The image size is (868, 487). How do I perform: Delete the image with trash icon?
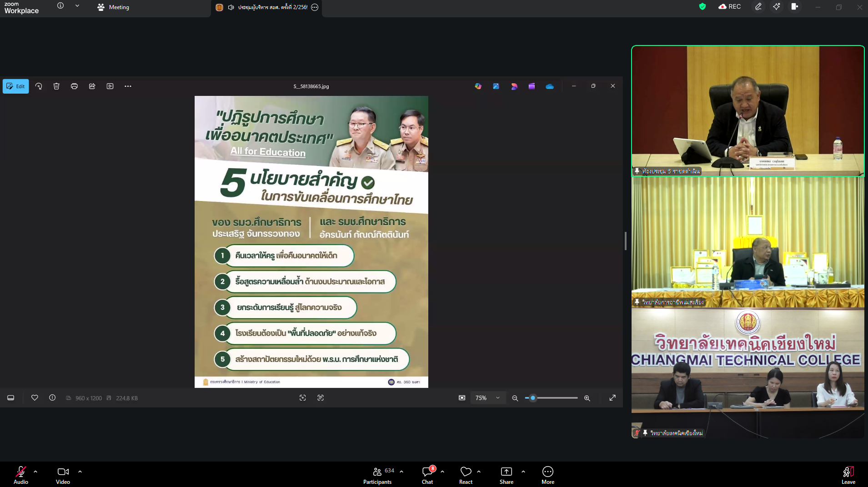(56, 86)
